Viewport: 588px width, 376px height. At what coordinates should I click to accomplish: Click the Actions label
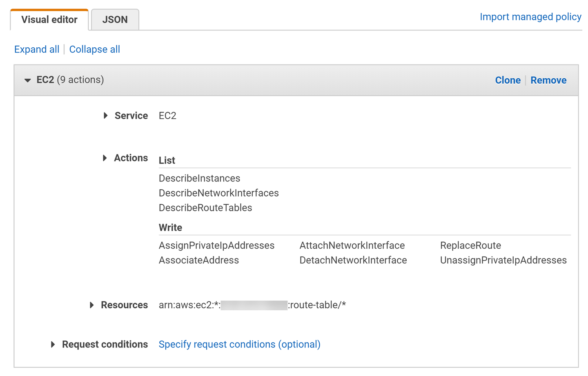[131, 158]
